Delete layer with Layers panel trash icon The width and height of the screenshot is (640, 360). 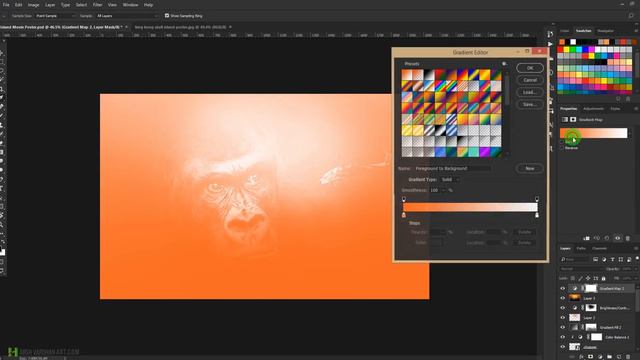(628, 357)
